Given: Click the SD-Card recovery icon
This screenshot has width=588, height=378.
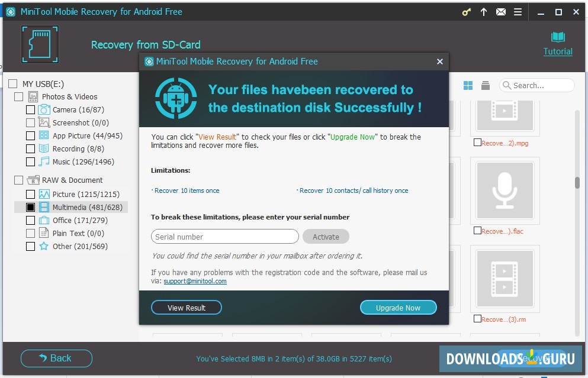Looking at the screenshot, I should click(x=40, y=44).
